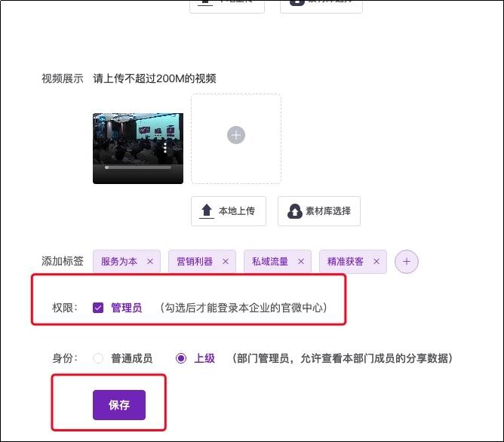
Task: Click the 本地上传 button text under video
Action: point(236,211)
